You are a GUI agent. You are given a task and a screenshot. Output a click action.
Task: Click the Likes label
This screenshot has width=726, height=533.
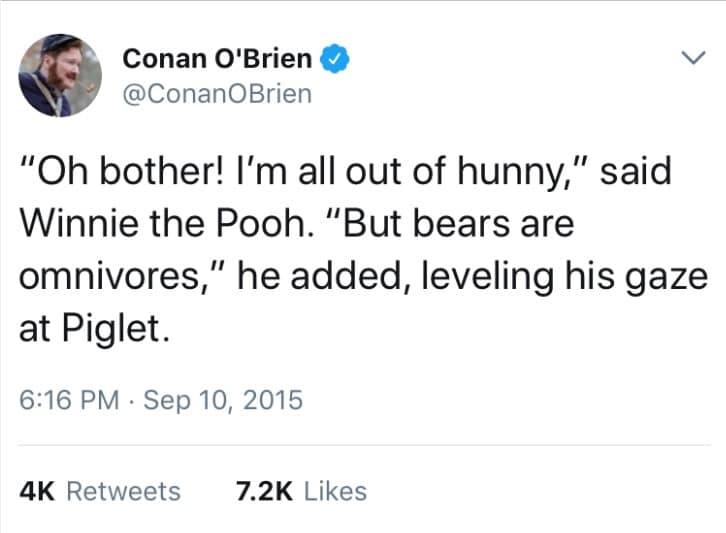[334, 491]
